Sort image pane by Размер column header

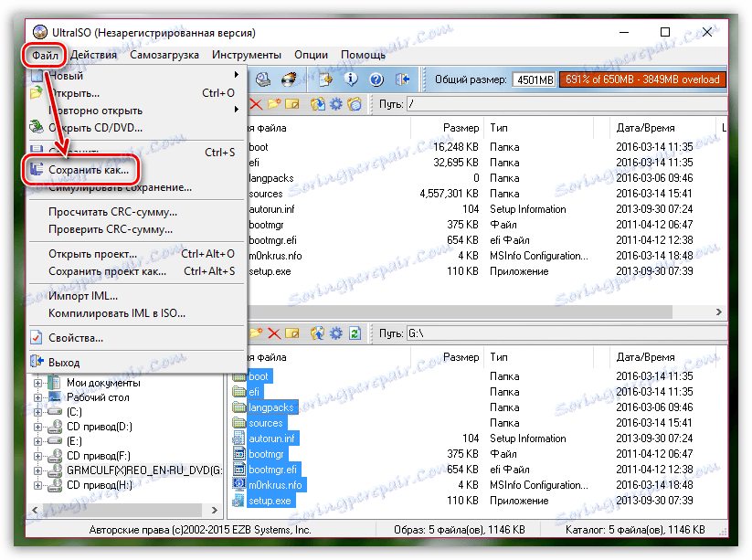click(x=448, y=128)
